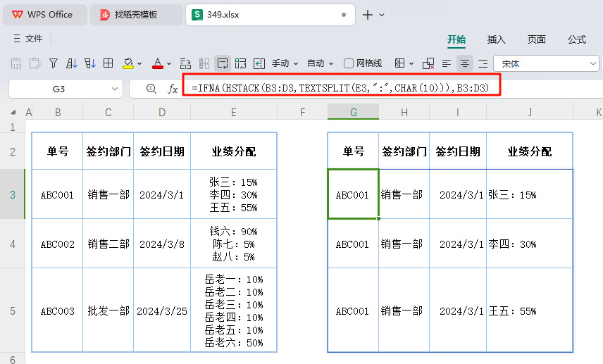
Task: Open the 找稻壳模板 tab
Action: tap(137, 15)
